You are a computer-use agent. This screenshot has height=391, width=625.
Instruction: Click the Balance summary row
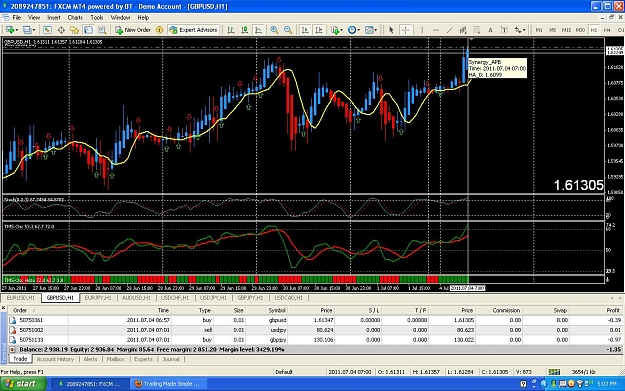click(315, 350)
